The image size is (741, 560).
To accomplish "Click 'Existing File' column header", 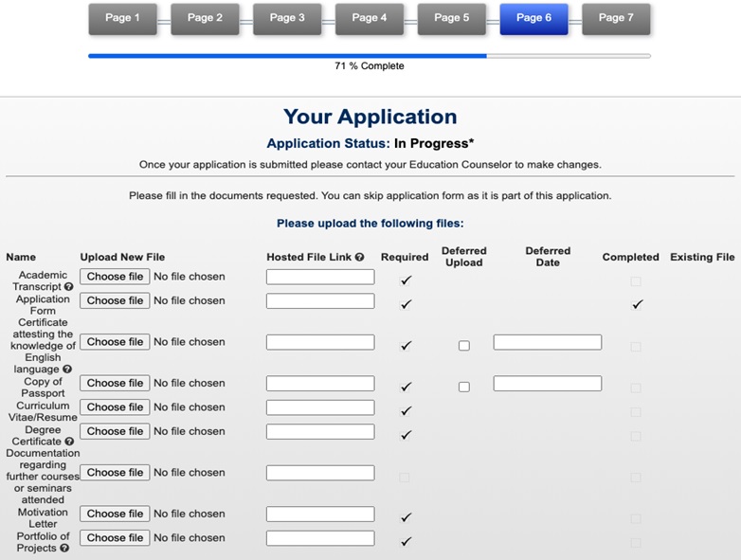I will [x=702, y=257].
